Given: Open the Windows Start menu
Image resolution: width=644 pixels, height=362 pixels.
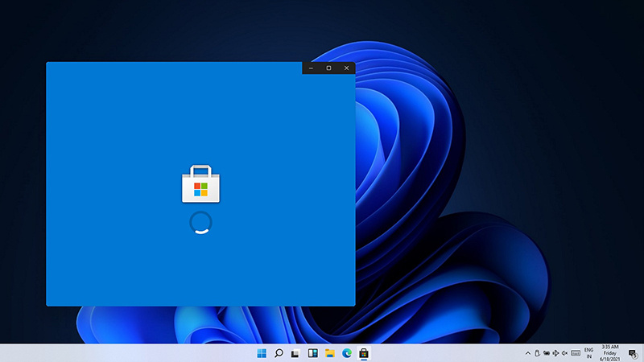Looking at the screenshot, I should click(x=261, y=353).
